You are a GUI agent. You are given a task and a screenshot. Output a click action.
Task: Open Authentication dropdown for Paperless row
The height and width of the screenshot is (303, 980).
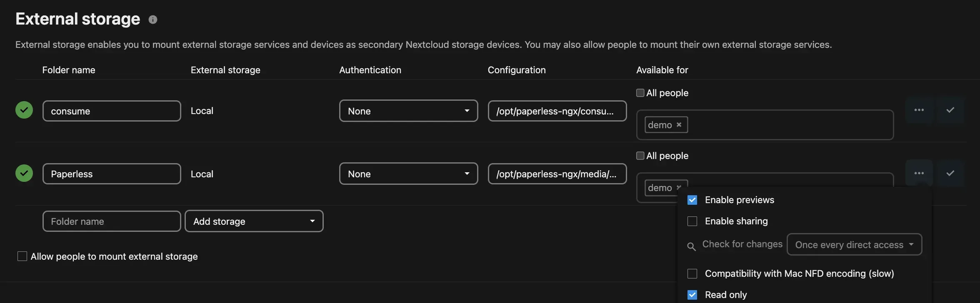click(x=408, y=174)
